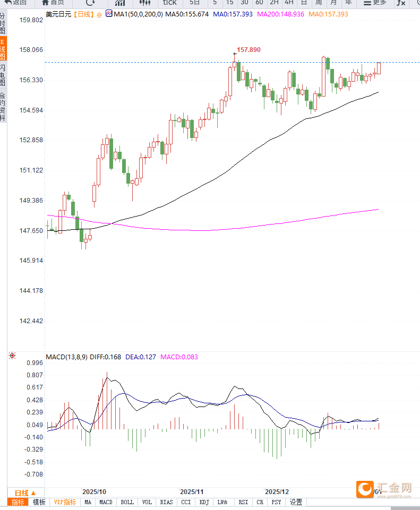
Task: Open the tick period selector
Action: [x=170, y=3]
